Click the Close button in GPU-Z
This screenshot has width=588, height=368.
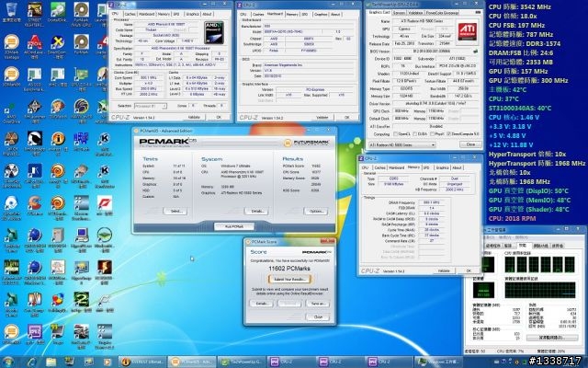point(470,144)
